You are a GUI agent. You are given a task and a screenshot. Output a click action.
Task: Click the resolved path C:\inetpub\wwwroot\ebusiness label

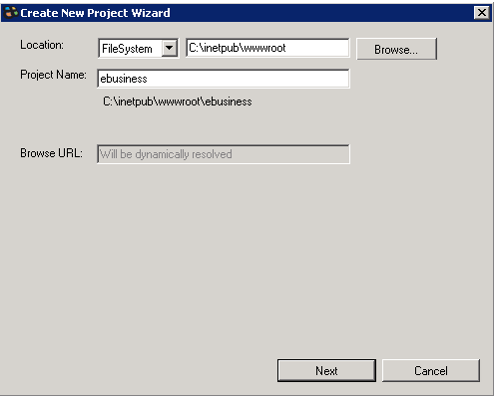pyautogui.click(x=177, y=101)
